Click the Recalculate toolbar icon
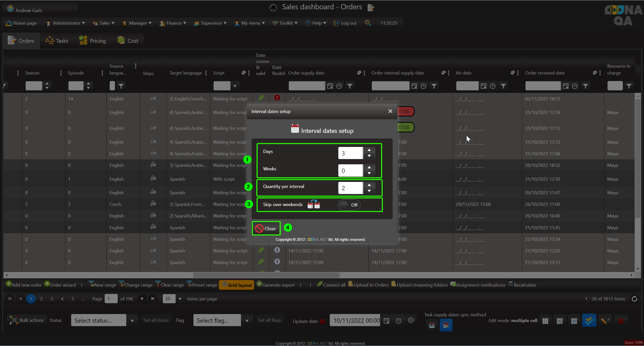The width and height of the screenshot is (644, 346). coord(510,284)
